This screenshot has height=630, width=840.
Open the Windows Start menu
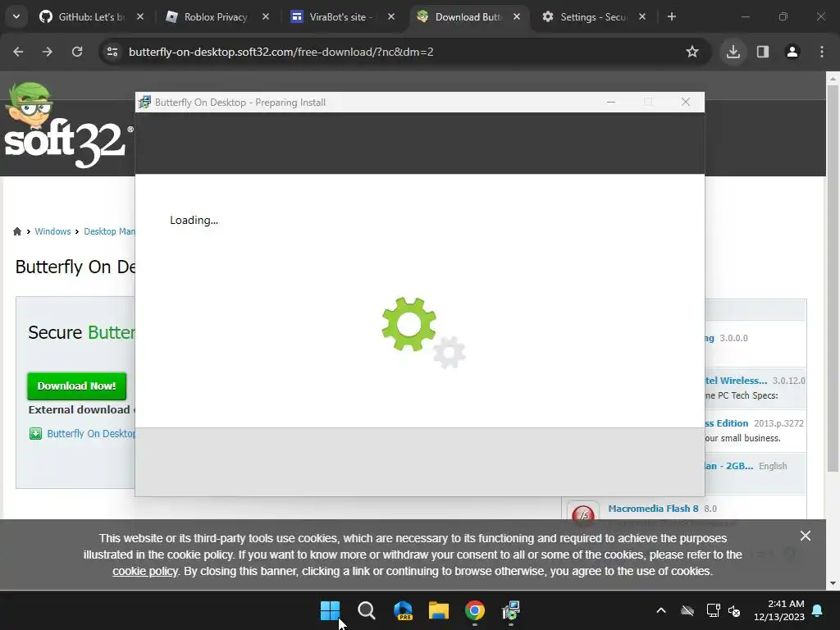click(330, 610)
